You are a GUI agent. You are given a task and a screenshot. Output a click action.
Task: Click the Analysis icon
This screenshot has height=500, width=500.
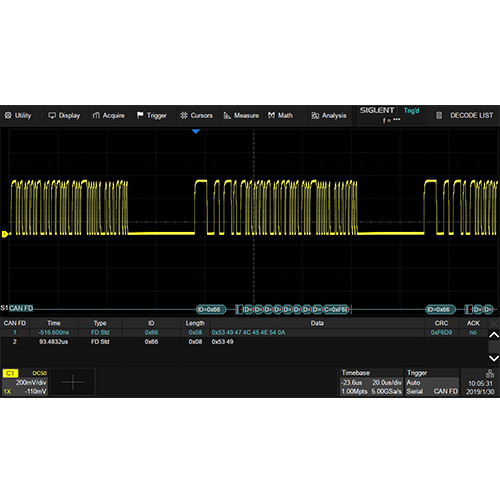coord(315,116)
